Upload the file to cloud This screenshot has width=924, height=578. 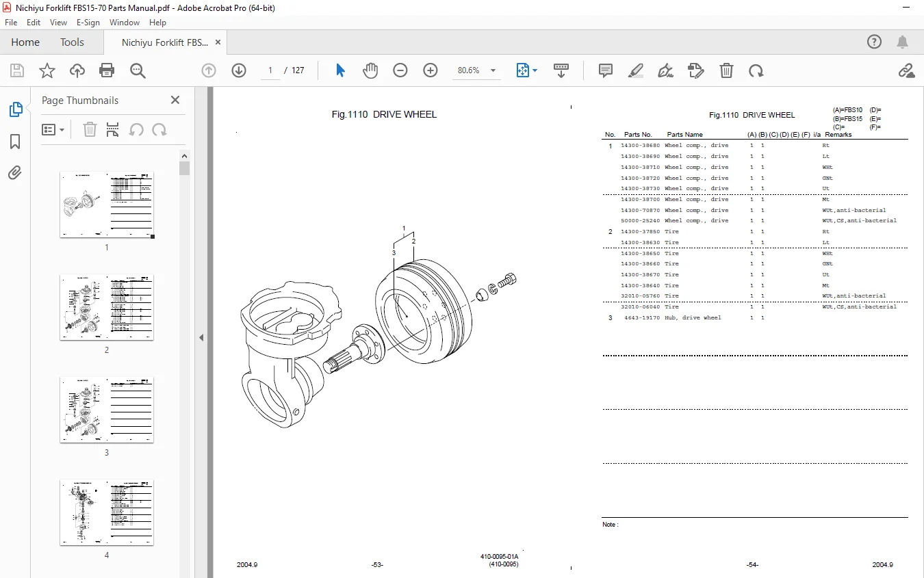pos(77,70)
